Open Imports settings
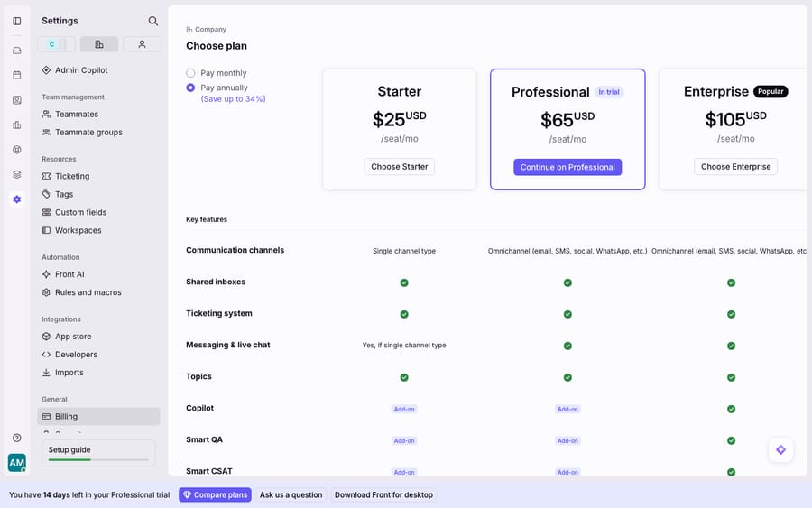Image resolution: width=812 pixels, height=508 pixels. point(98,373)
